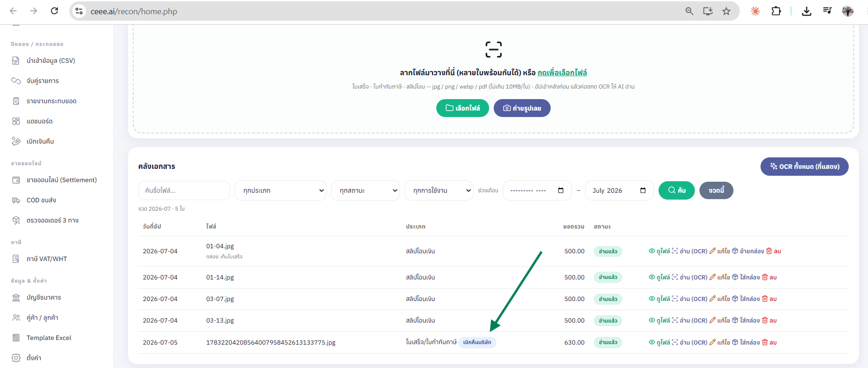The height and width of the screenshot is (368, 868).
Task: View file for 01-04.jpg row
Action: 659,251
